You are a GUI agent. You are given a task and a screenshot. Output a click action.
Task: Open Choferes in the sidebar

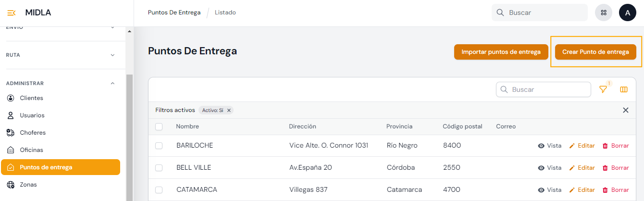(32, 133)
